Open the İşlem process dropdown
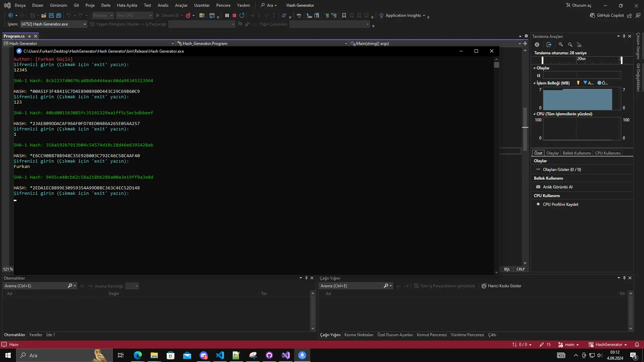The image size is (644, 362). 85,24
